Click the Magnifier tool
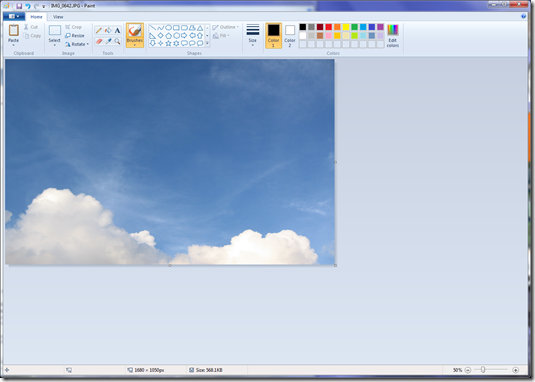The width and height of the screenshot is (535, 382). pos(117,41)
